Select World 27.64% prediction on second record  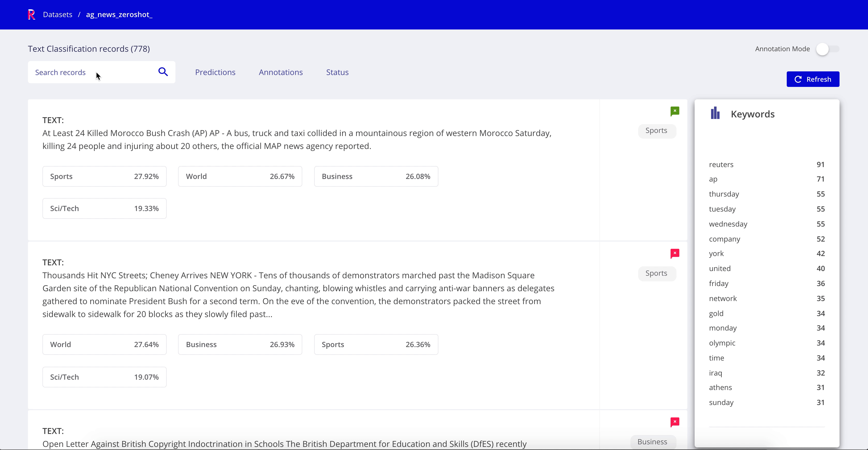(x=105, y=344)
